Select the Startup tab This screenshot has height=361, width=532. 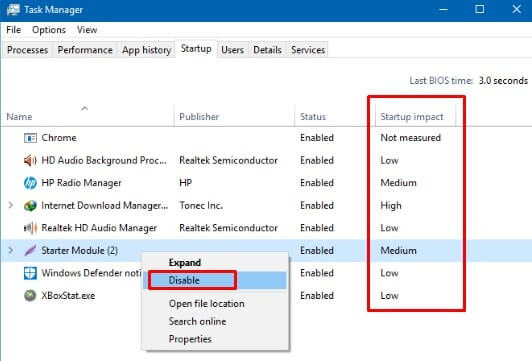(x=196, y=49)
